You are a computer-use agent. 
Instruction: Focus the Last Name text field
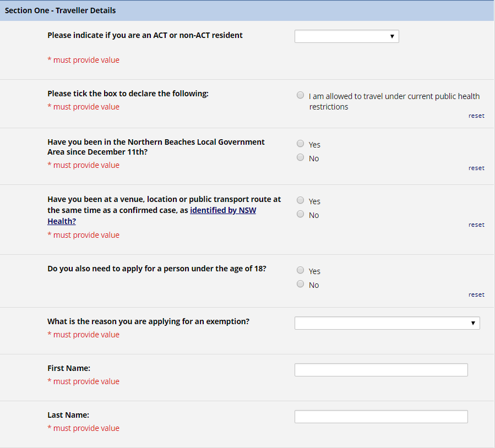381,417
